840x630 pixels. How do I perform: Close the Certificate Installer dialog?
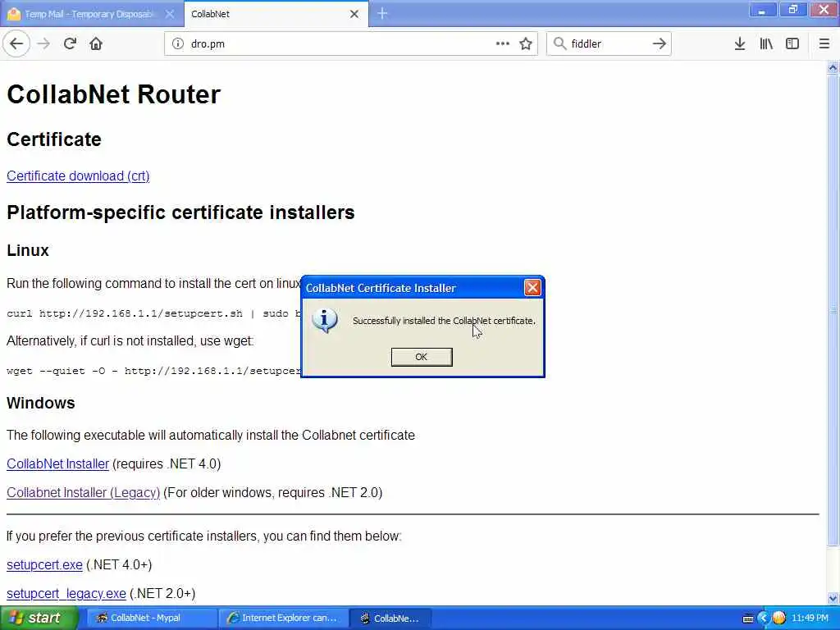532,288
